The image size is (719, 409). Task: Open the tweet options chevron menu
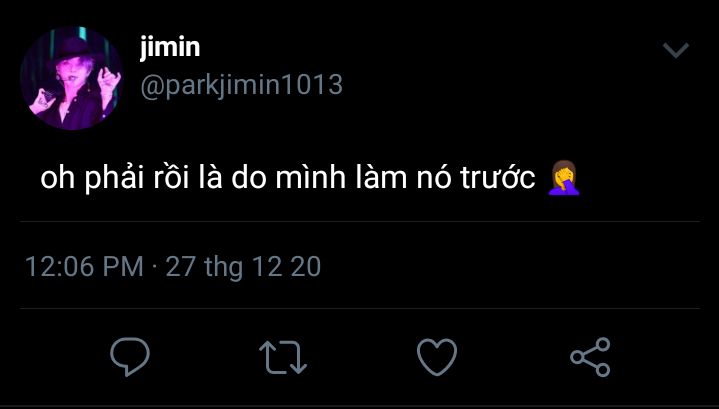676,50
